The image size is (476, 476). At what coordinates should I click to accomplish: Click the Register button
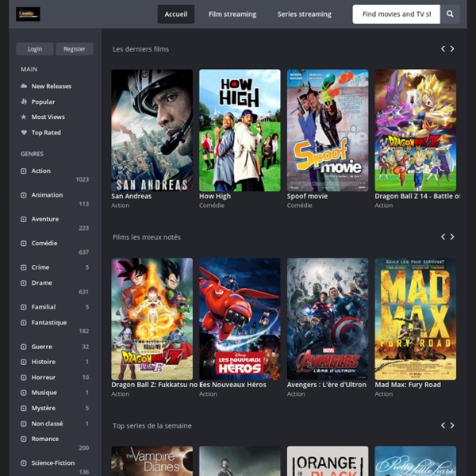click(75, 49)
